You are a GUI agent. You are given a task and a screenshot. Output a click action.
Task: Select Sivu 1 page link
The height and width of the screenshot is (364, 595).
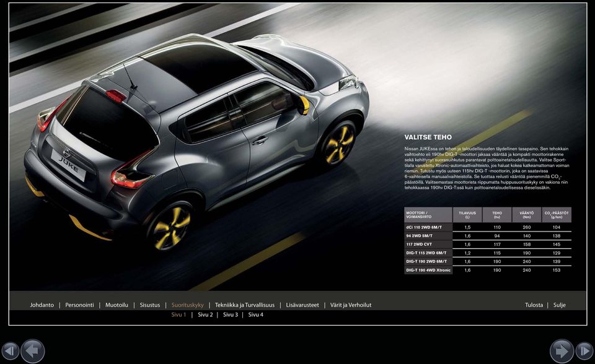(x=178, y=314)
